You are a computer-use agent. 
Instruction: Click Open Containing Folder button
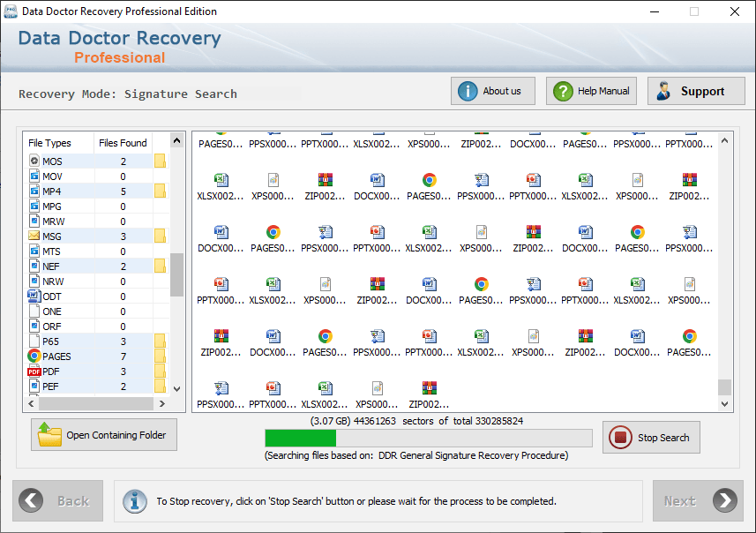point(104,434)
